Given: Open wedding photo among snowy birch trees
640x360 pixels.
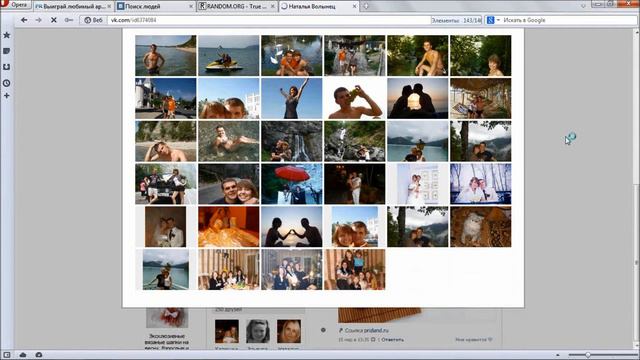Looking at the screenshot, I should [x=480, y=184].
